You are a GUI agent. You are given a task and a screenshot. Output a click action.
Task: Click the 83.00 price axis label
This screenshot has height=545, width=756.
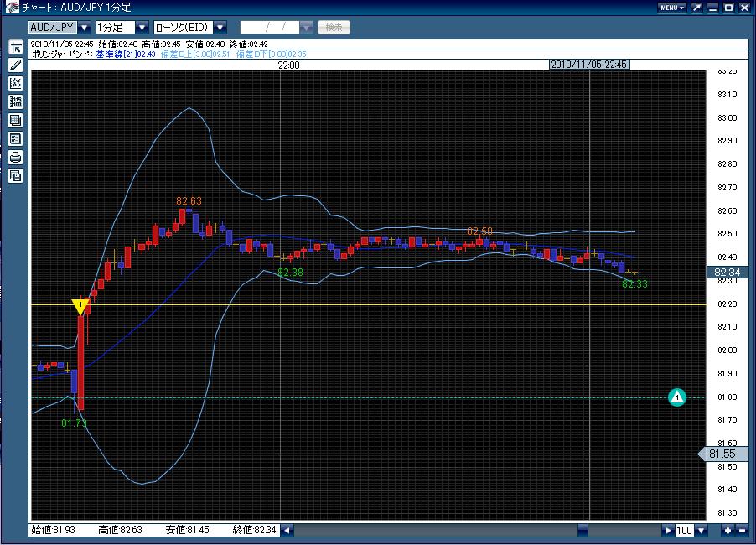[x=727, y=117]
